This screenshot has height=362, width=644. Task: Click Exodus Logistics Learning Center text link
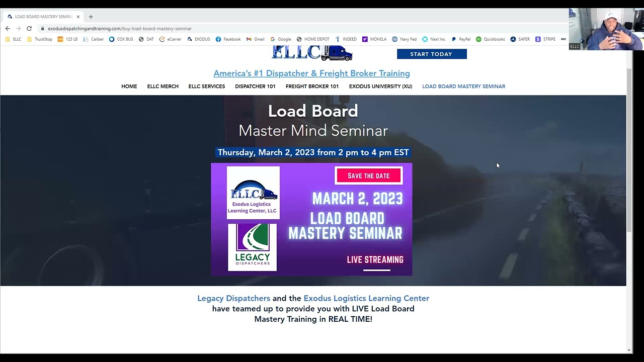366,298
